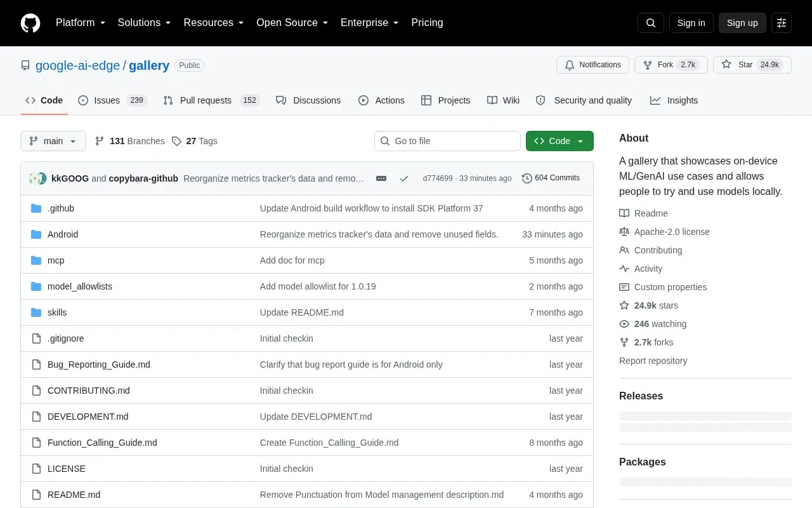Click the Go to file search field
The image size is (812, 508).
447,141
